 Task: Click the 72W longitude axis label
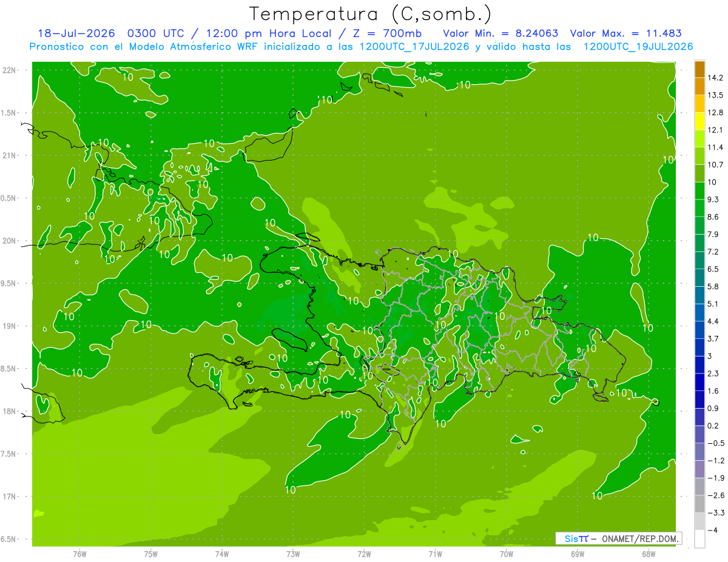[x=364, y=554]
